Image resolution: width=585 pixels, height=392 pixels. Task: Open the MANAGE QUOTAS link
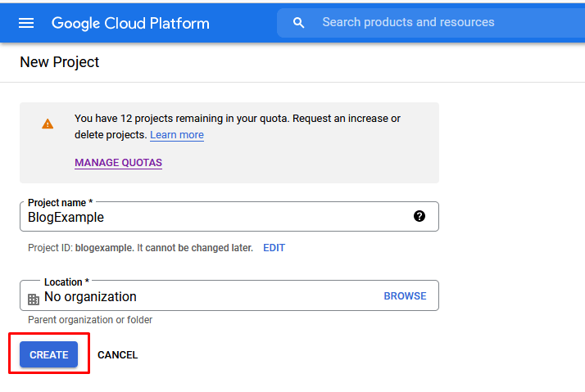(x=118, y=163)
